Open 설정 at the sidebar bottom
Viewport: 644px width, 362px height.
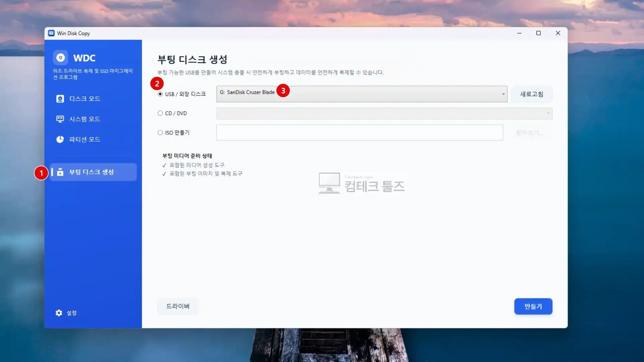click(66, 313)
